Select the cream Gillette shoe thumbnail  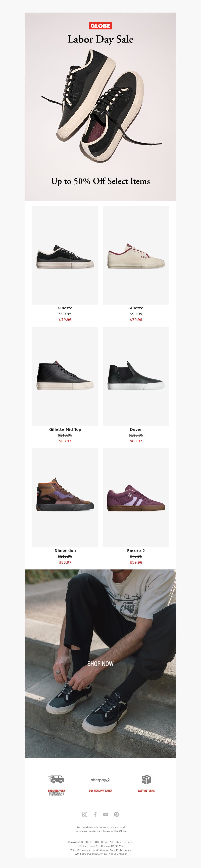tap(136, 255)
